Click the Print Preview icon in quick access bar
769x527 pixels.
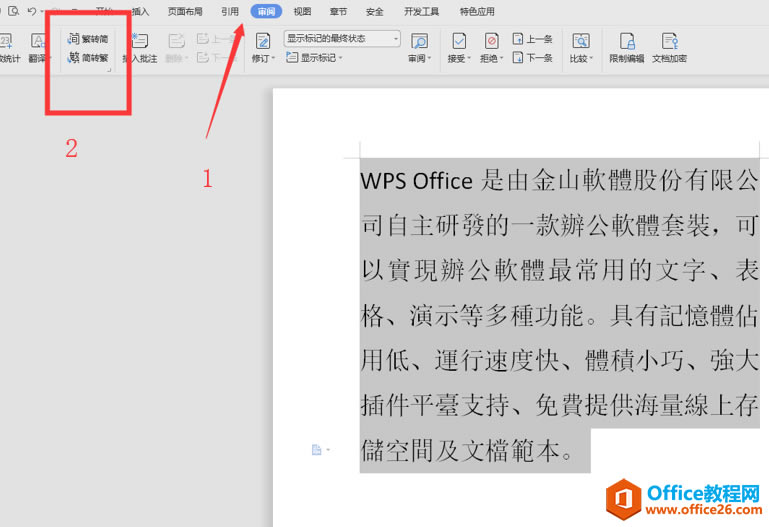(x=14, y=11)
